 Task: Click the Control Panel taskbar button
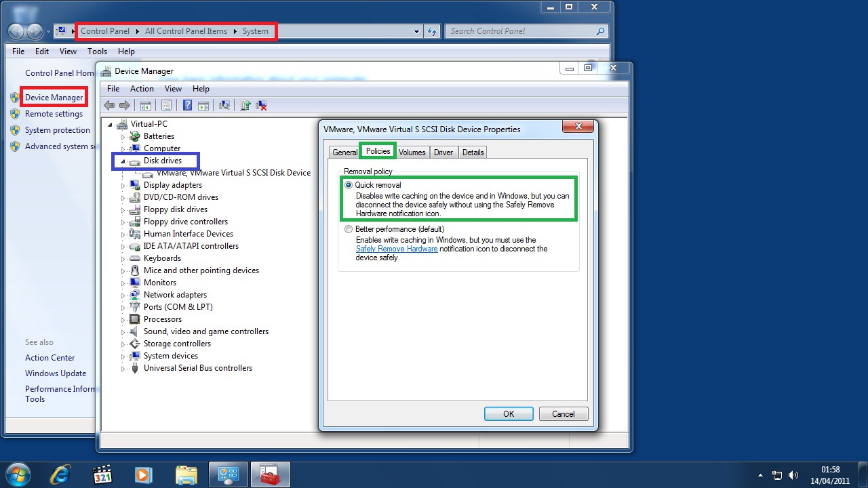[228, 474]
